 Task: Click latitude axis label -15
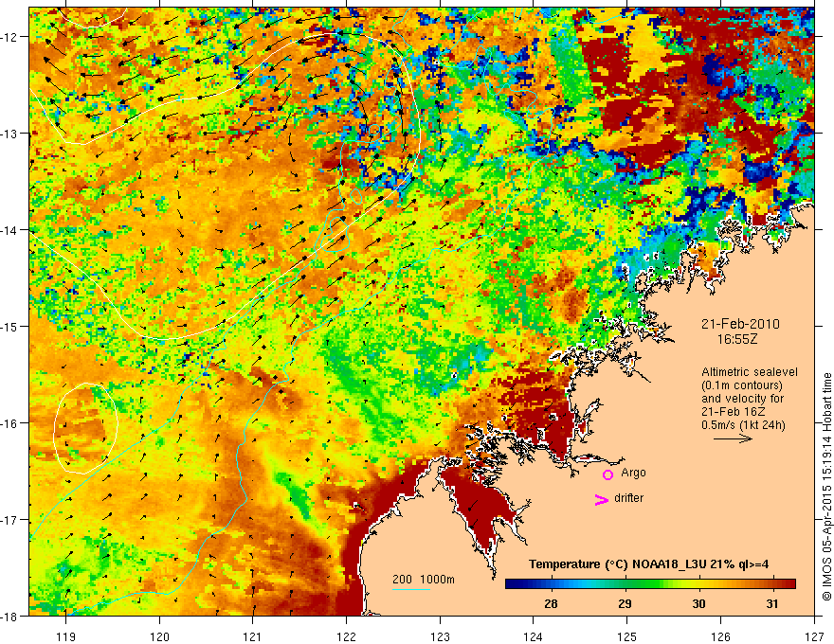point(10,326)
